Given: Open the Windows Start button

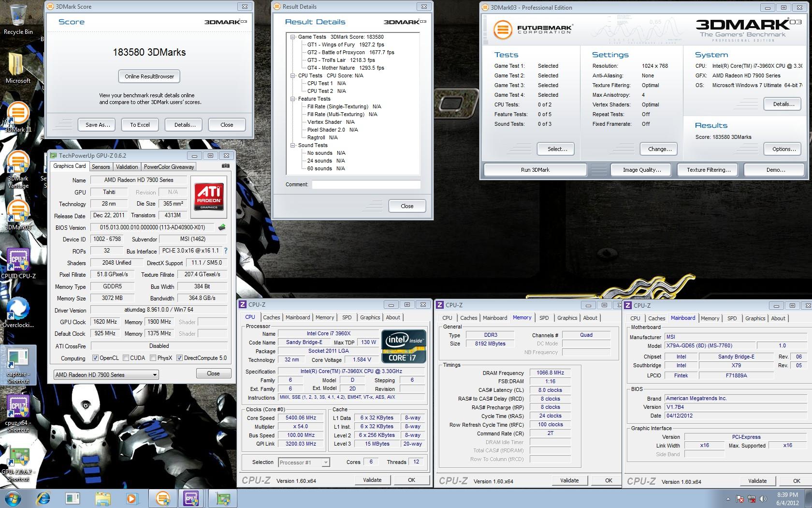Looking at the screenshot, I should pos(13,498).
